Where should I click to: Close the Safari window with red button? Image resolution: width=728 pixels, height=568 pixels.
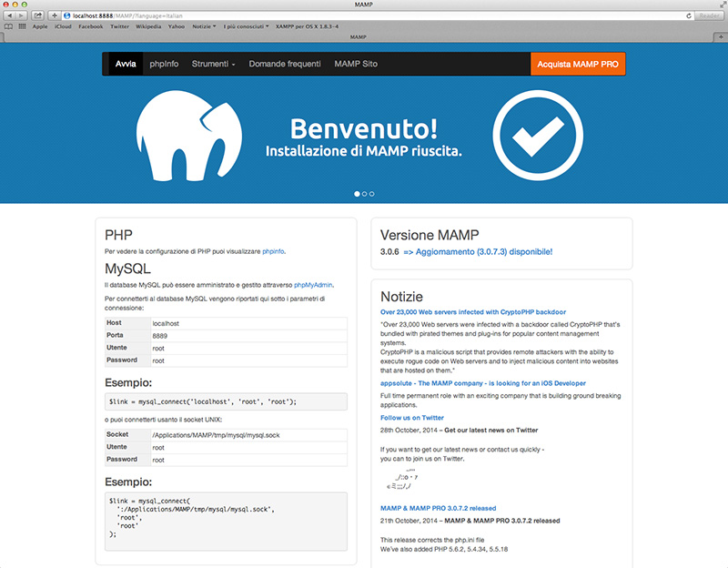6,5
